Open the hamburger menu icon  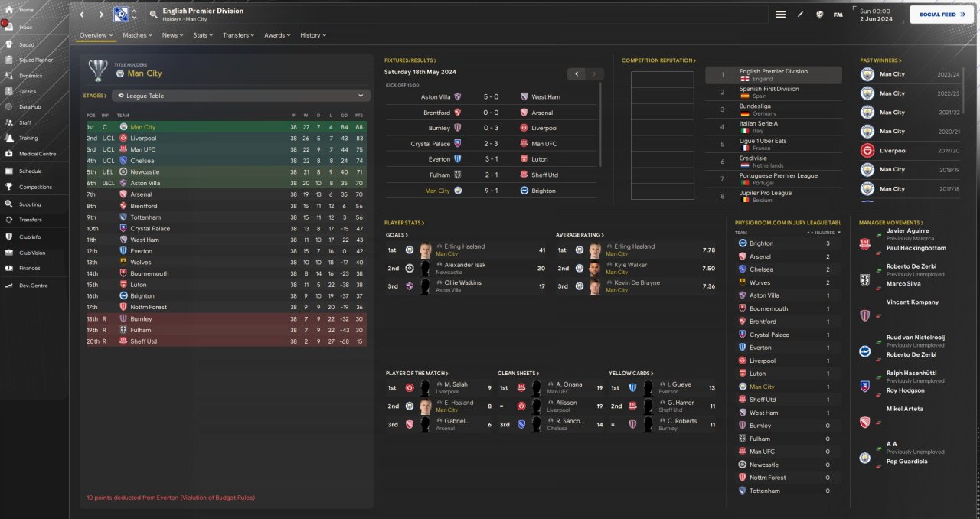780,15
